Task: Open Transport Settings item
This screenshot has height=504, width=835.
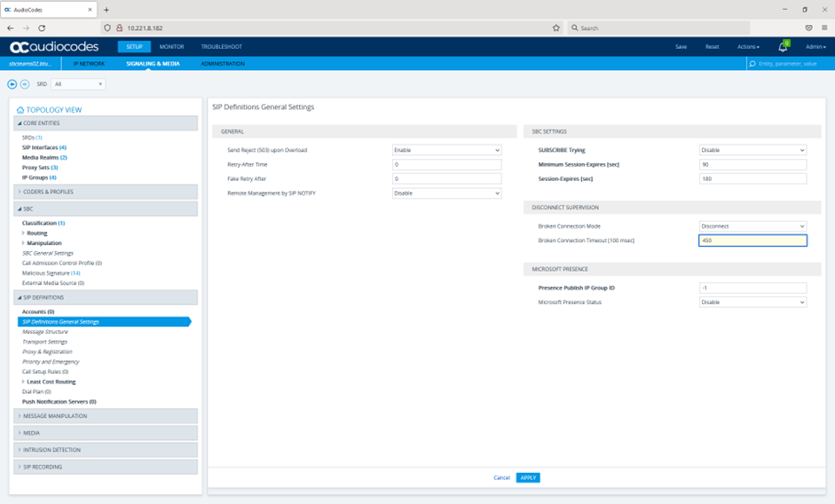Action: pos(44,342)
